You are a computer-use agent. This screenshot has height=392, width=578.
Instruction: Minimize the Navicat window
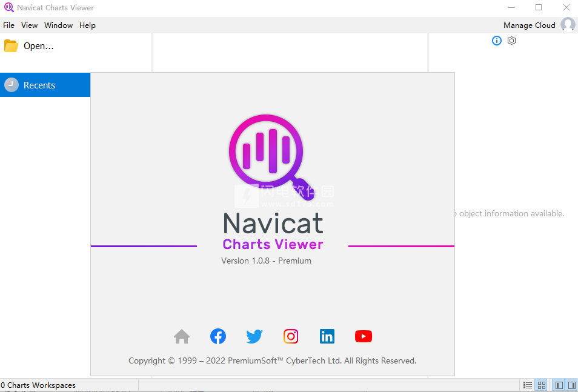pos(511,7)
